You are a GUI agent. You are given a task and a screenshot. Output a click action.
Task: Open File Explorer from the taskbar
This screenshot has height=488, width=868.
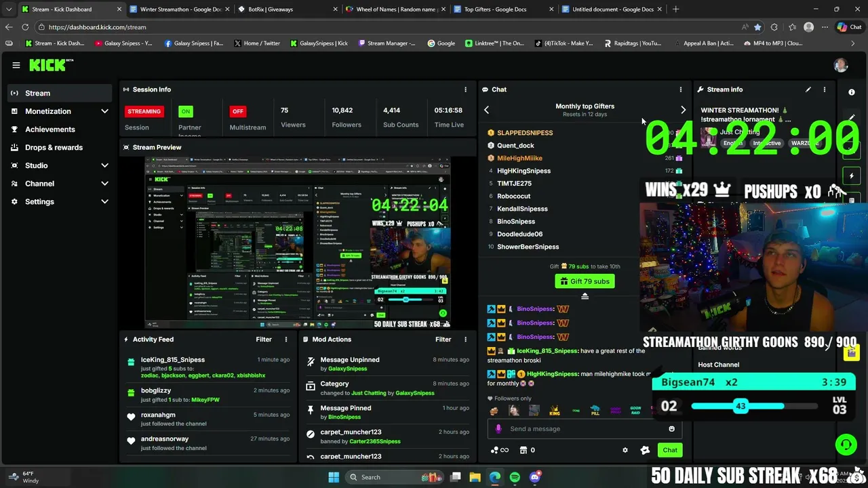tap(475, 477)
